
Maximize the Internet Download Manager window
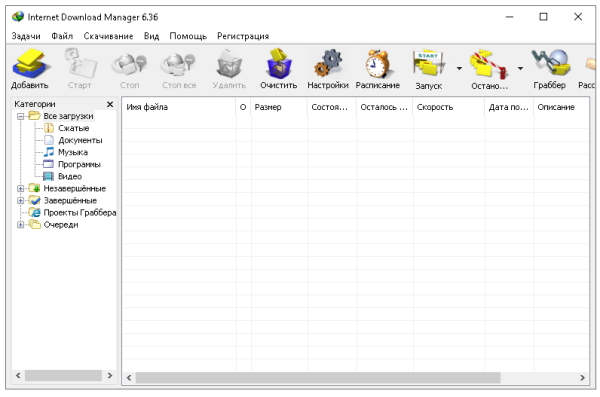pyautogui.click(x=543, y=17)
